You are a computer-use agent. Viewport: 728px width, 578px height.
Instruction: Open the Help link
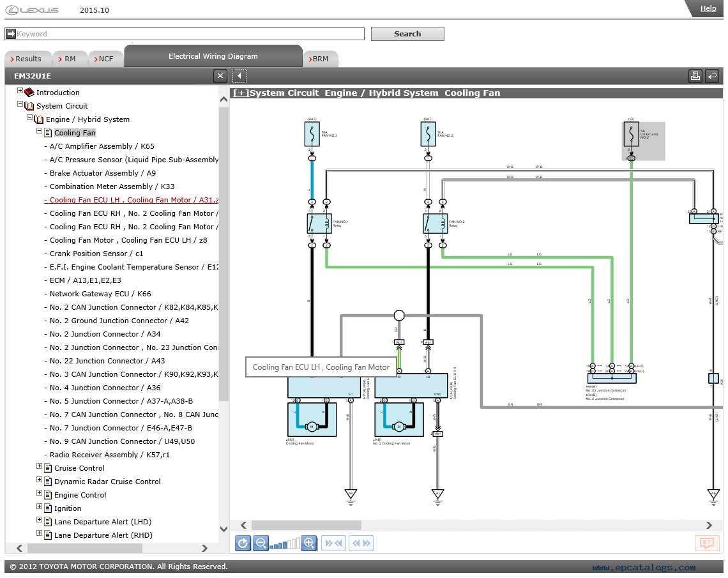(x=708, y=8)
